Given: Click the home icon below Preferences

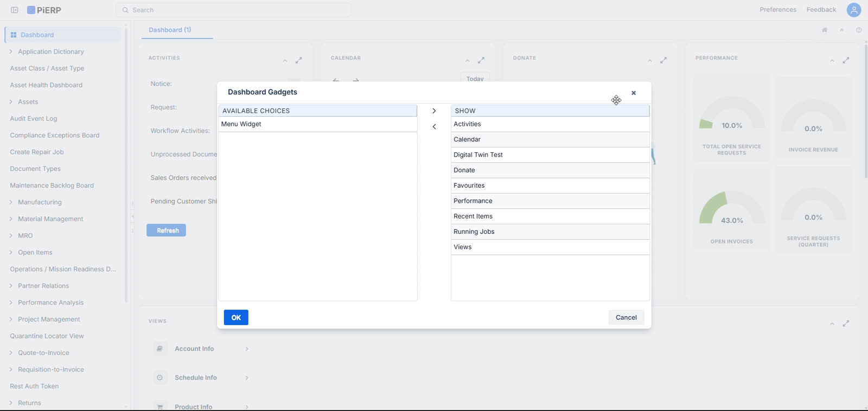Looking at the screenshot, I should point(825,30).
